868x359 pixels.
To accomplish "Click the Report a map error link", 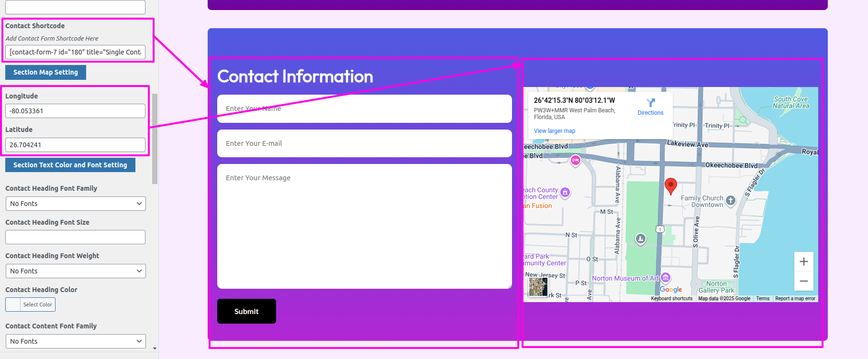I will (x=795, y=298).
